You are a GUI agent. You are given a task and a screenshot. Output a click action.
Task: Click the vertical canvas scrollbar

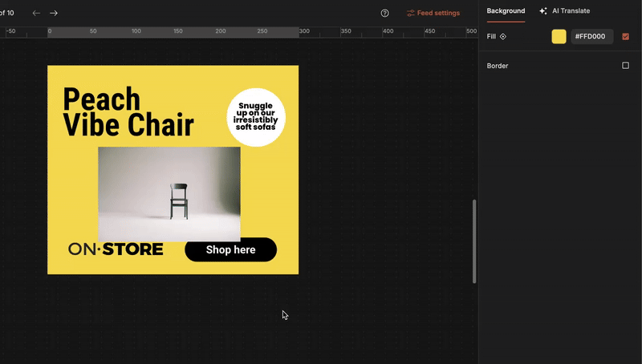[x=473, y=241]
